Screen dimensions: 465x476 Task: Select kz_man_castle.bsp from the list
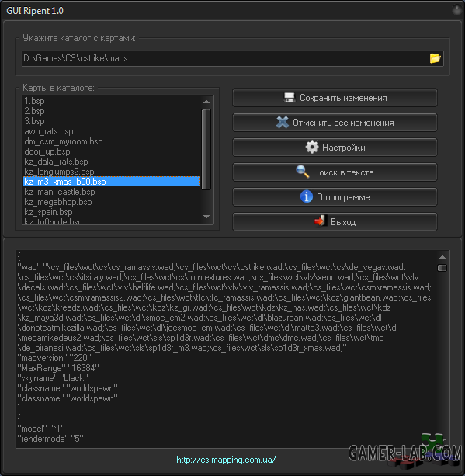click(60, 192)
